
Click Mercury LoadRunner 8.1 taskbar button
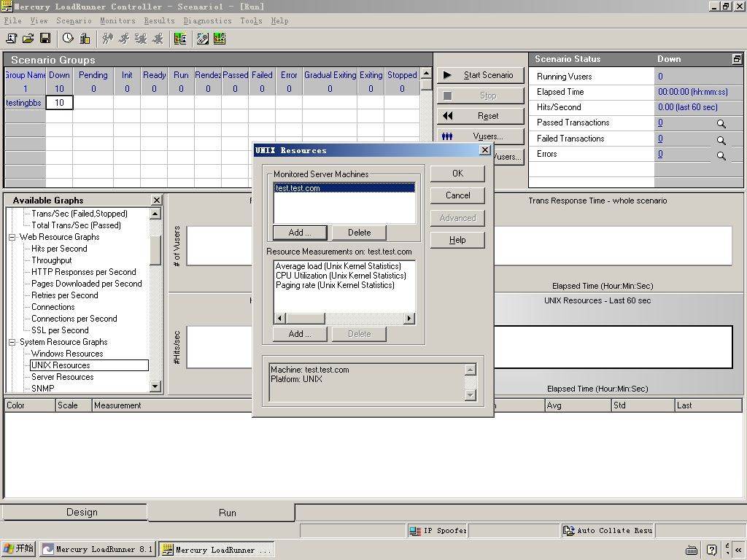pyautogui.click(x=97, y=550)
